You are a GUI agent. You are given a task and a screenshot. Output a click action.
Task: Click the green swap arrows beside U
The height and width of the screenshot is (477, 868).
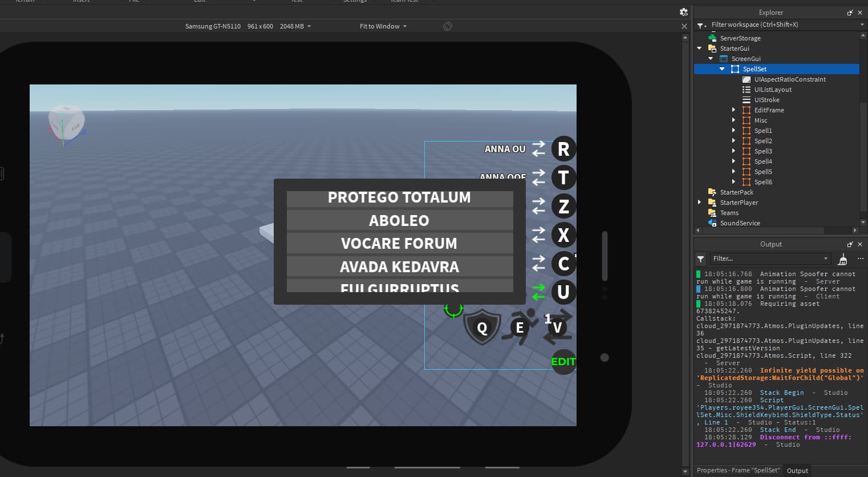click(539, 292)
